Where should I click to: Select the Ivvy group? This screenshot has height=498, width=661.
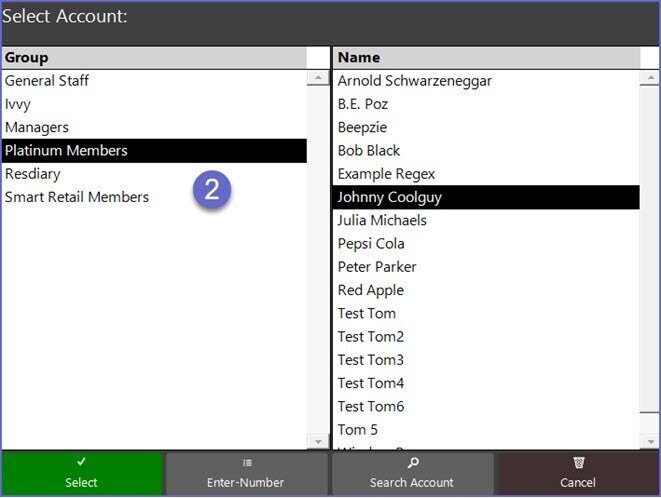click(19, 104)
